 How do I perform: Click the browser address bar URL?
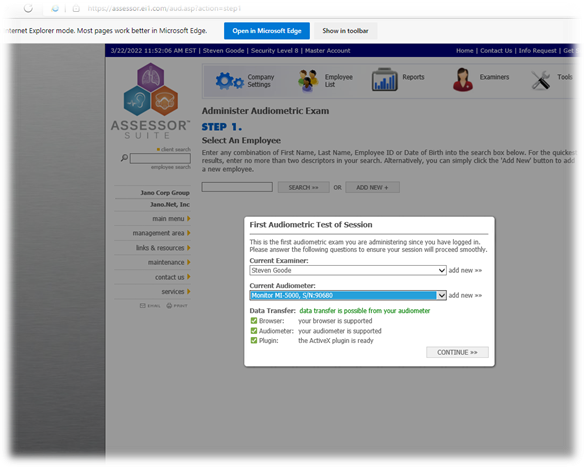tap(164, 8)
